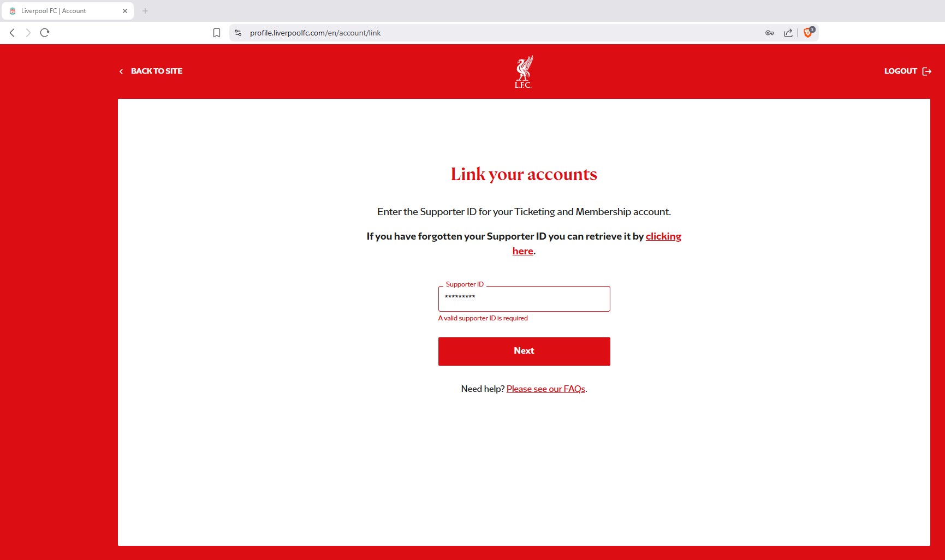
Task: Click the 'clicking here' retrieve ID link
Action: 663,236
